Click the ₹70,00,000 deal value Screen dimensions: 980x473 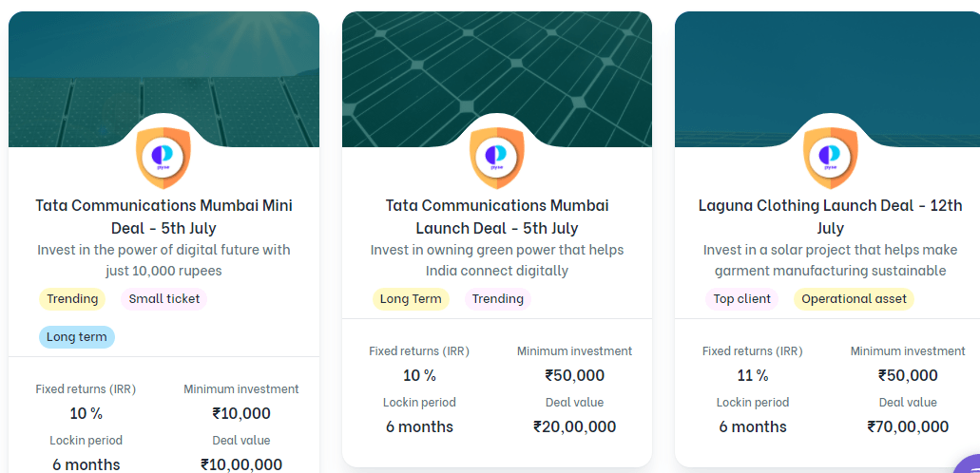pyautogui.click(x=908, y=426)
